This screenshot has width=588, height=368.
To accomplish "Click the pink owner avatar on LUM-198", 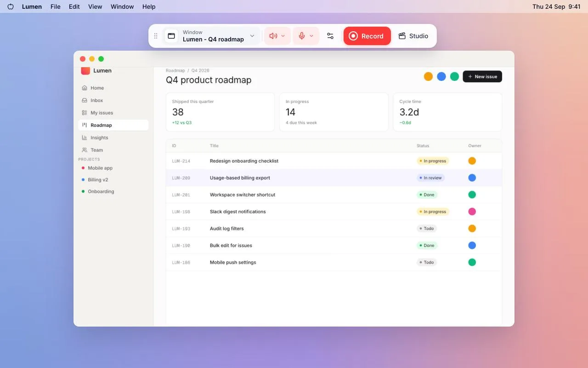I will (x=472, y=212).
